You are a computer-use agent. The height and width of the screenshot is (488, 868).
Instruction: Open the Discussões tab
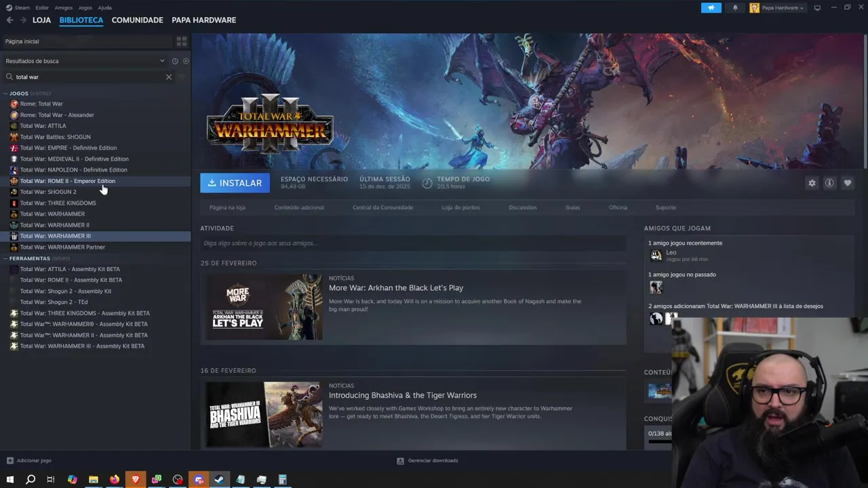(x=523, y=207)
